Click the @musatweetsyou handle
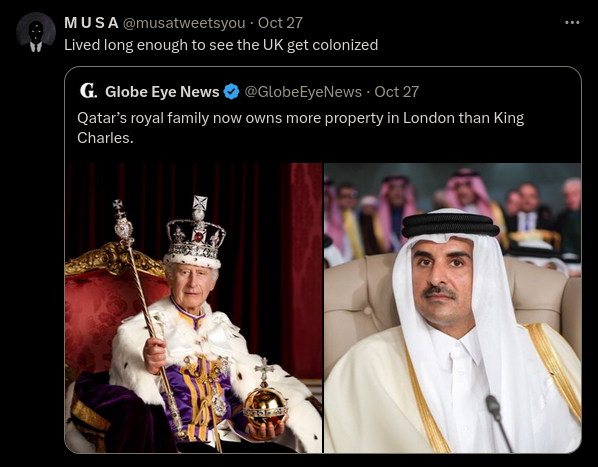The height and width of the screenshot is (467, 598). [184, 23]
